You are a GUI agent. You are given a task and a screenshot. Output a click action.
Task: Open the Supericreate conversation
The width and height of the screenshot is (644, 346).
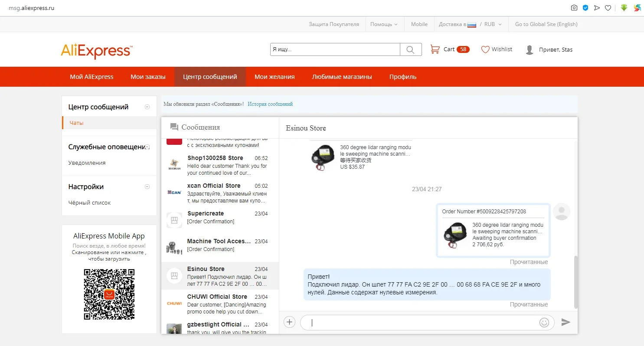220,220
